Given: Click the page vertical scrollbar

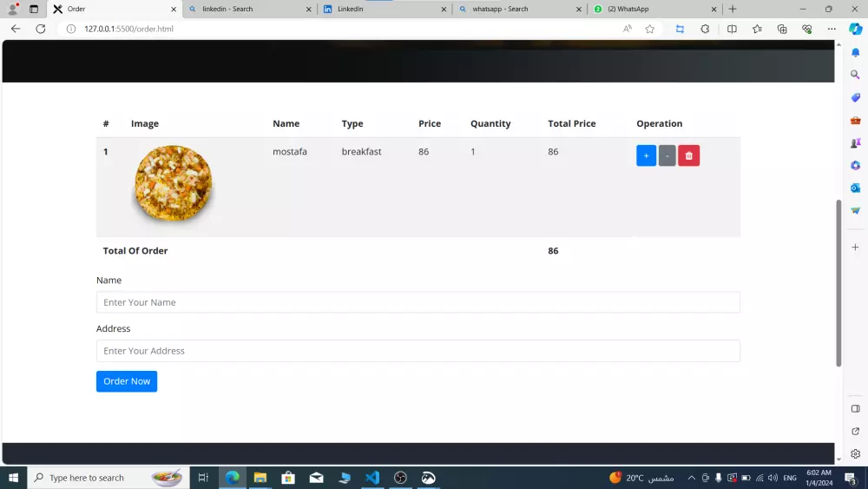Looking at the screenshot, I should pyautogui.click(x=838, y=282).
